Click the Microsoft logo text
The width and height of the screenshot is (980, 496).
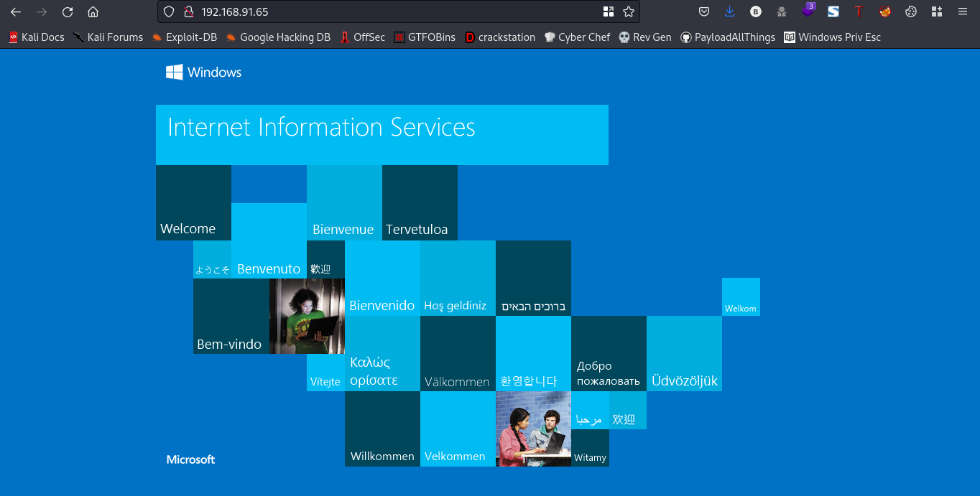pos(190,459)
